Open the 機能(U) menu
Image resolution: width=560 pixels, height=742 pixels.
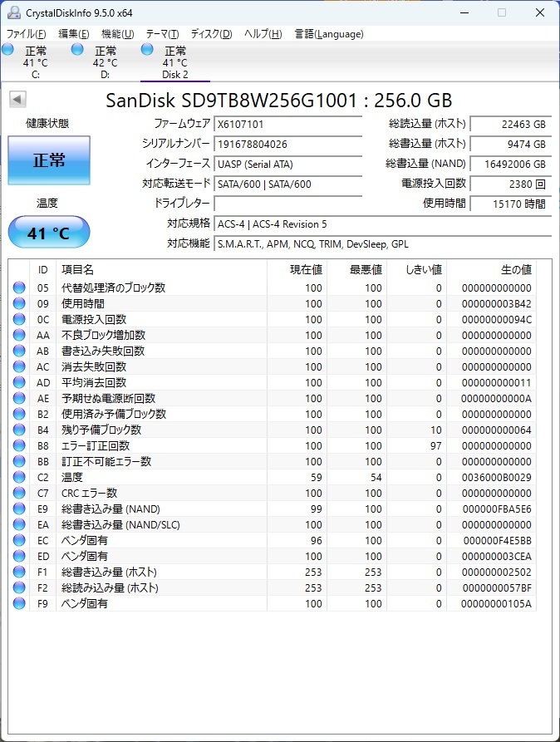point(118,34)
